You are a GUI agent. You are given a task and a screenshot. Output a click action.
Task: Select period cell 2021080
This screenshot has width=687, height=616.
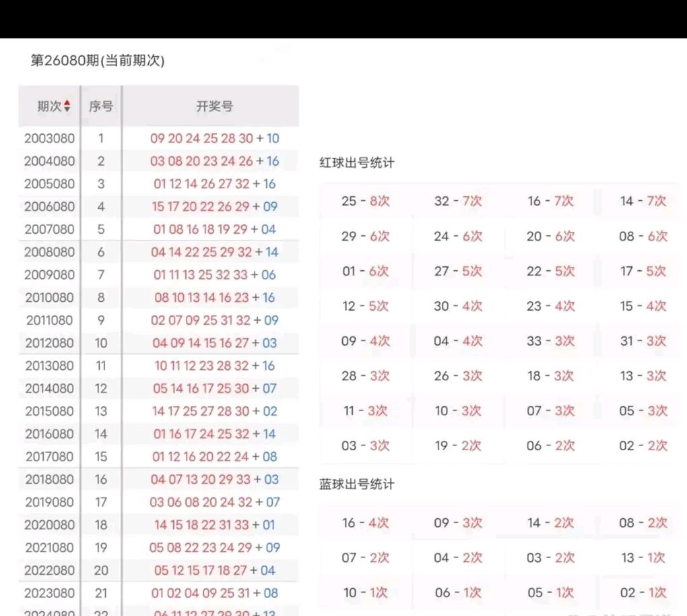click(x=50, y=548)
